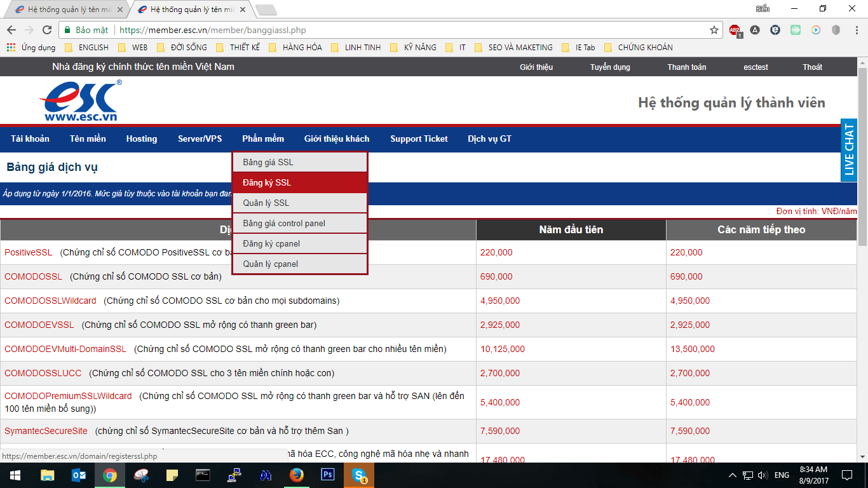
Task: Click the colorful play-button extension icon
Action: pyautogui.click(x=816, y=30)
